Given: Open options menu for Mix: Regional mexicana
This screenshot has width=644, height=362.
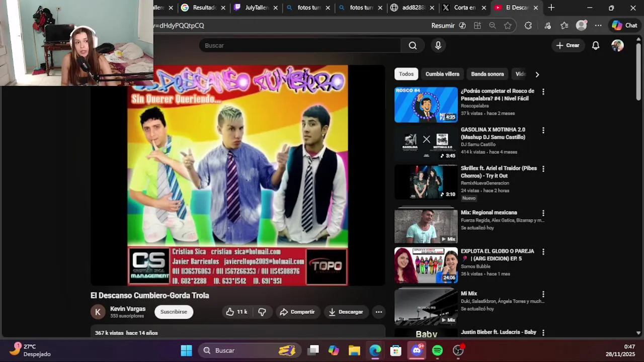Looking at the screenshot, I should point(543,213).
